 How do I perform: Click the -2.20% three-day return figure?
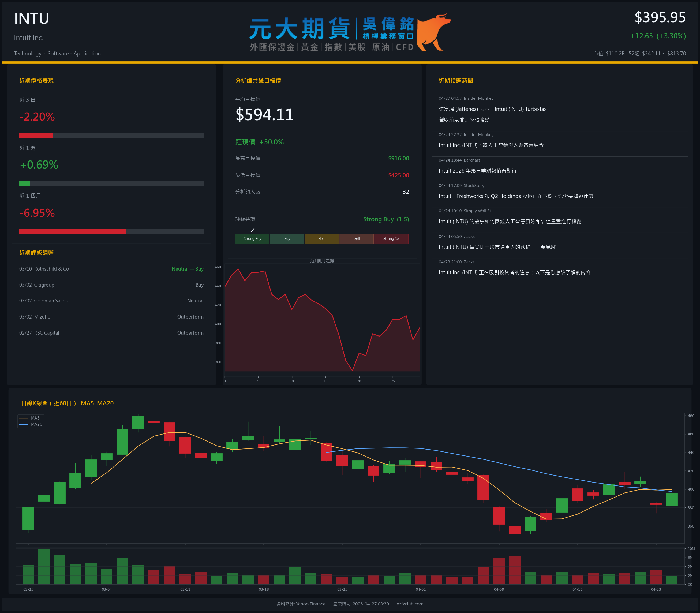pyautogui.click(x=37, y=117)
